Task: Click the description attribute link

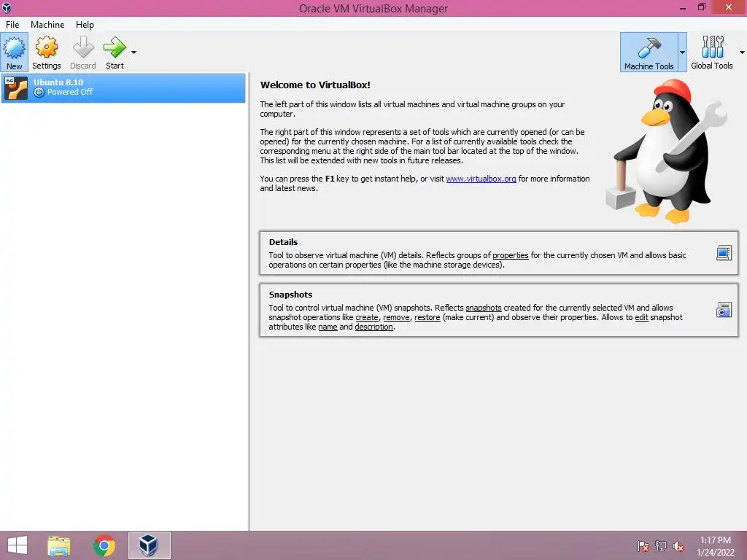Action: coord(374,327)
